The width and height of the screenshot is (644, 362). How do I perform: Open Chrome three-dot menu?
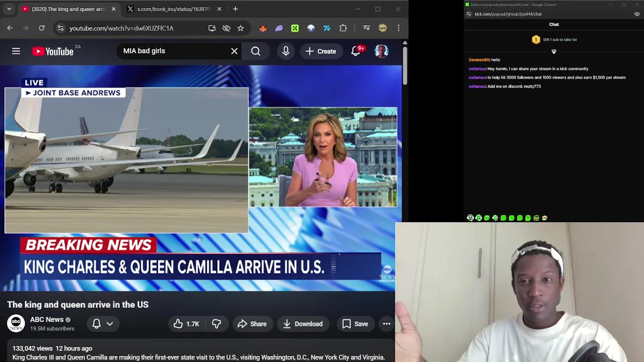tap(398, 28)
